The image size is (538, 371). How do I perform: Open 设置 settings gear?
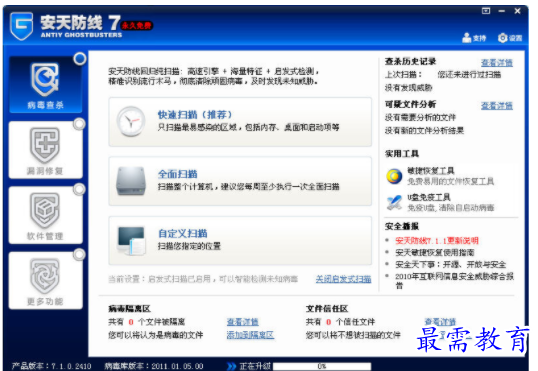(x=510, y=38)
